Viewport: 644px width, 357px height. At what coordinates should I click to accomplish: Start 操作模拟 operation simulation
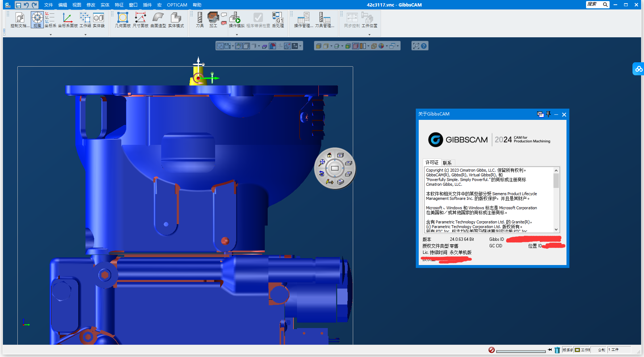click(x=237, y=20)
